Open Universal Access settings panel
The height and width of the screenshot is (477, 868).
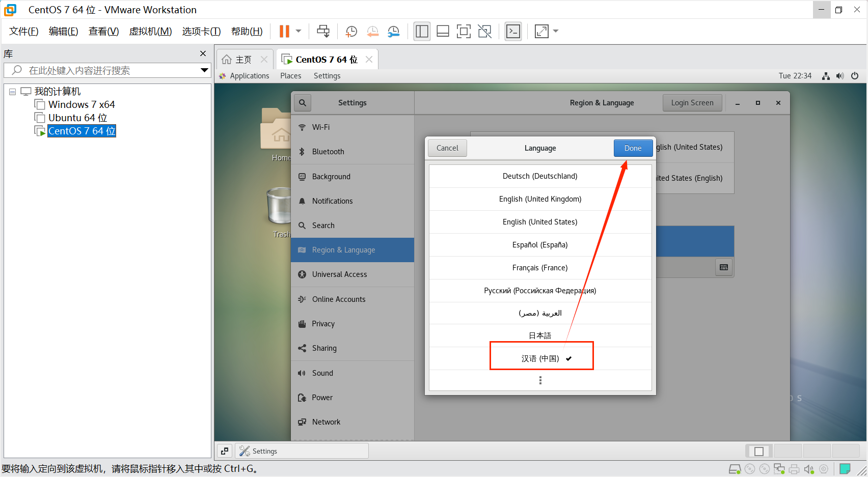[352, 274]
